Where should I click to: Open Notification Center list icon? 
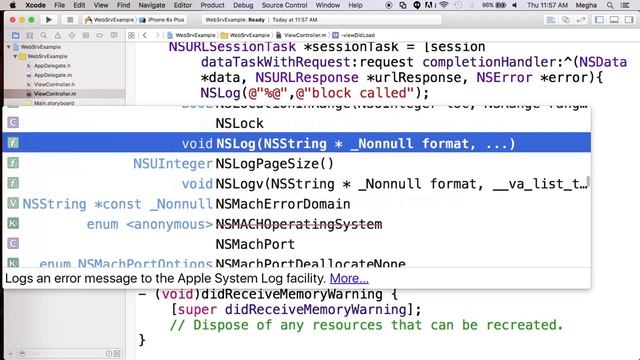(x=624, y=5)
